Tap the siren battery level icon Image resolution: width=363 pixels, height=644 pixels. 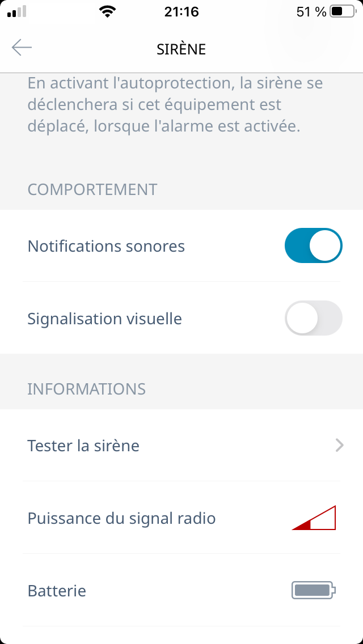[x=314, y=591]
